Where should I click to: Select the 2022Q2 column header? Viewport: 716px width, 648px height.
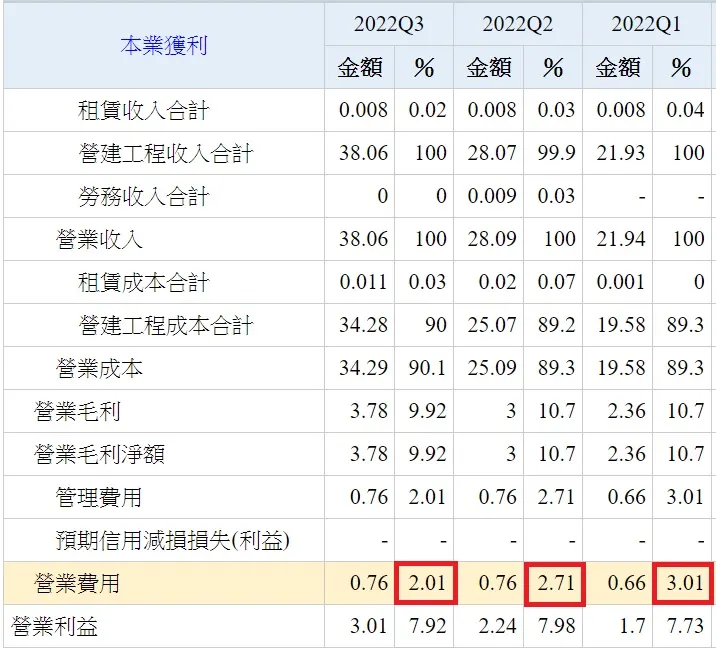517,24
